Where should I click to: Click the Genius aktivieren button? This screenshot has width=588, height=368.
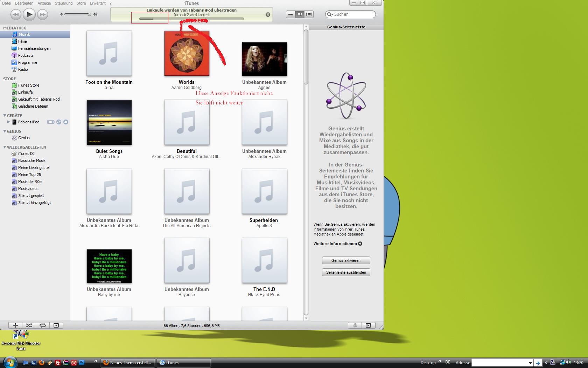(x=346, y=260)
